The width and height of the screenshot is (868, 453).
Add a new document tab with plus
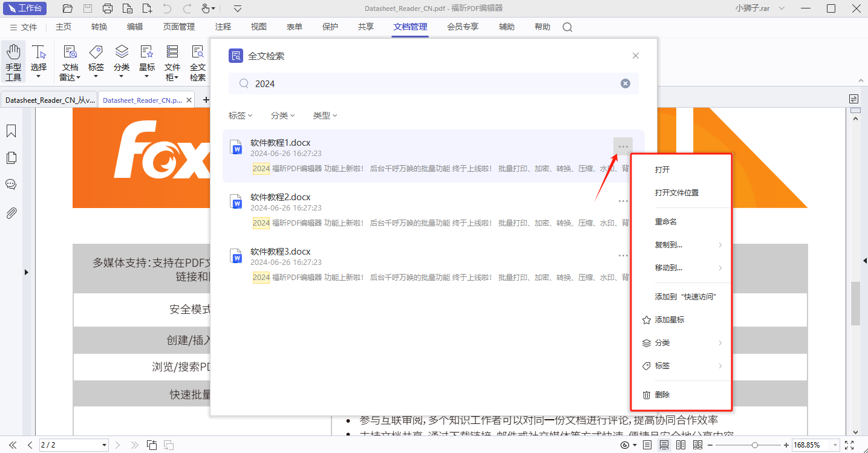click(206, 100)
